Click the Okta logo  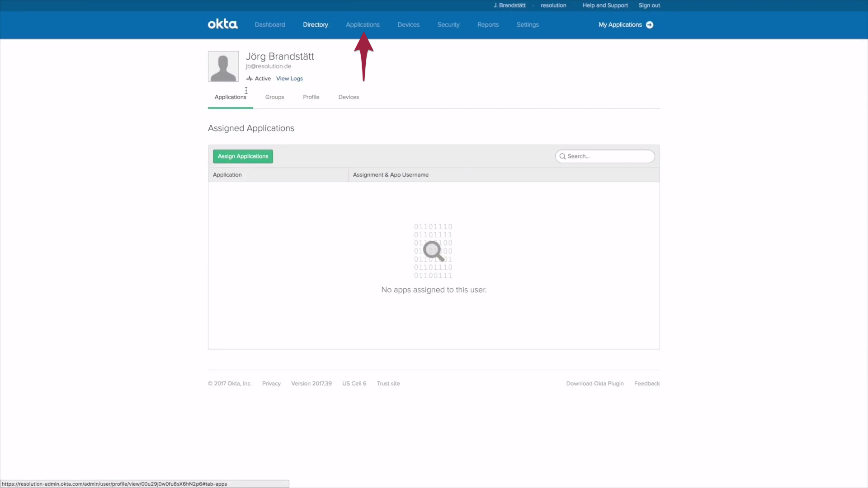point(222,24)
